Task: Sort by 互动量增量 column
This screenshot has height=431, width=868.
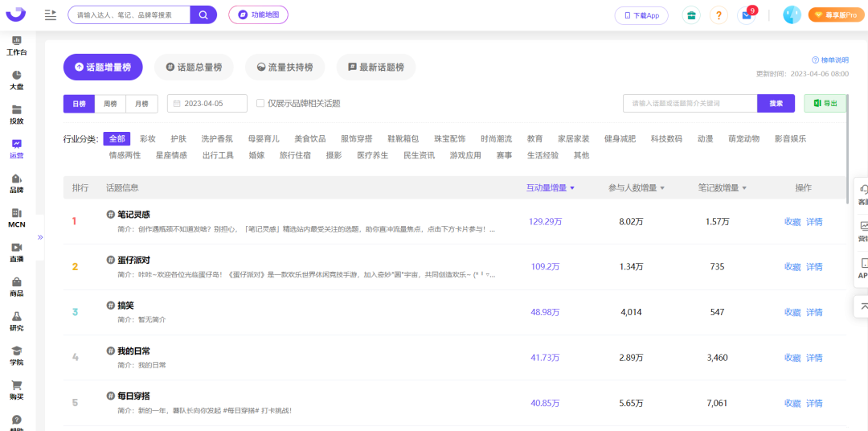Action: [x=551, y=188]
